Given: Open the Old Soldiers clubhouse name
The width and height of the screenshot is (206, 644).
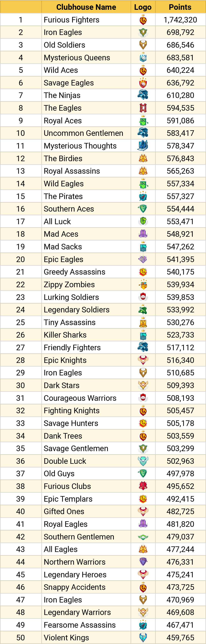Looking at the screenshot, I should (64, 45).
